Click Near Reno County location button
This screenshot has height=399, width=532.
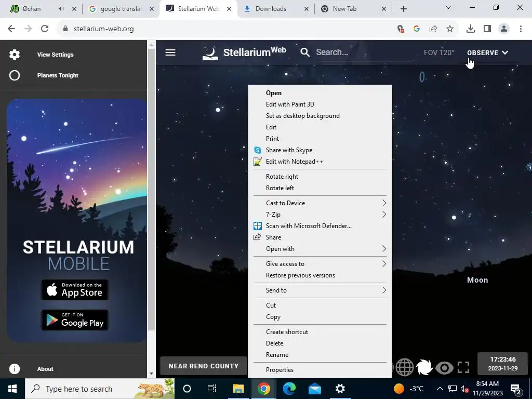[204, 366]
